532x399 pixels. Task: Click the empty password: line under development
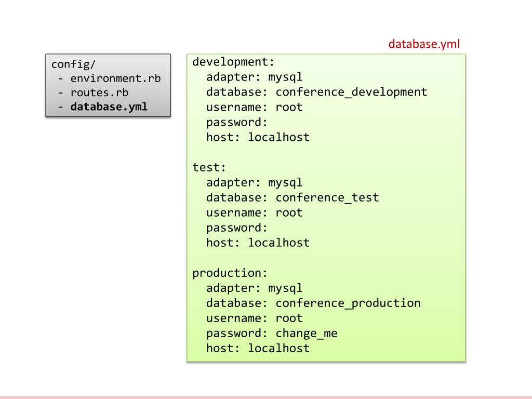click(237, 123)
